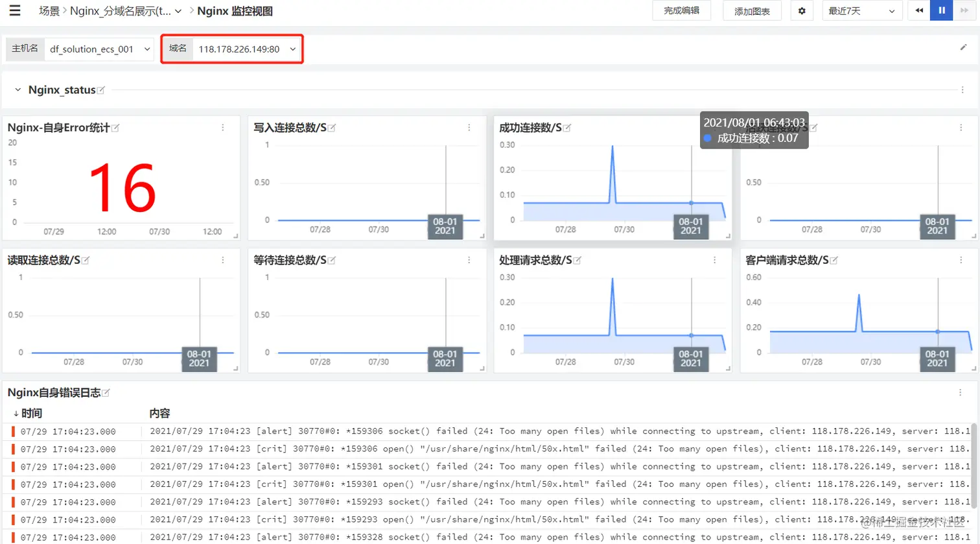Viewport: 980px width, 544px height.
Task: Open the 主机名 df_solution_ecs_001 dropdown
Action: pos(99,49)
